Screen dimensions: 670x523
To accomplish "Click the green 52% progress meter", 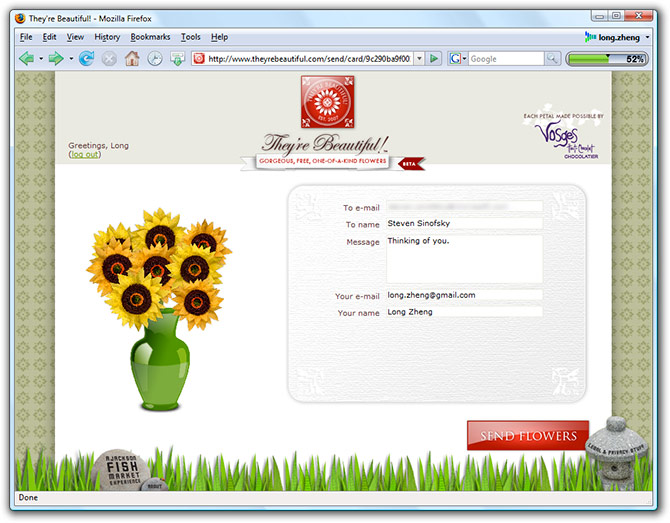I will pyautogui.click(x=606, y=59).
